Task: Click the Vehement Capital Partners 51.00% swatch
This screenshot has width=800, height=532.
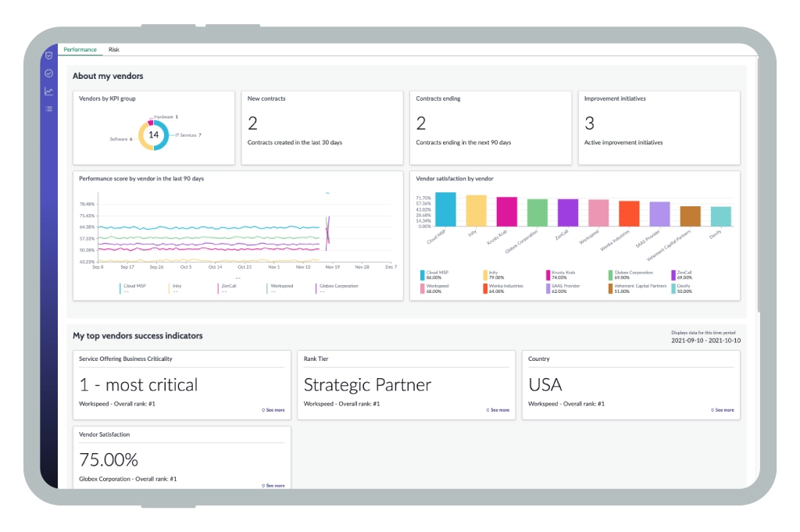Action: coord(610,289)
